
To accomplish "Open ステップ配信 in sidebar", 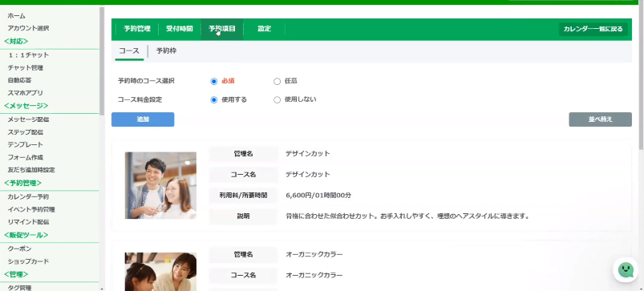I will pyautogui.click(x=26, y=132).
